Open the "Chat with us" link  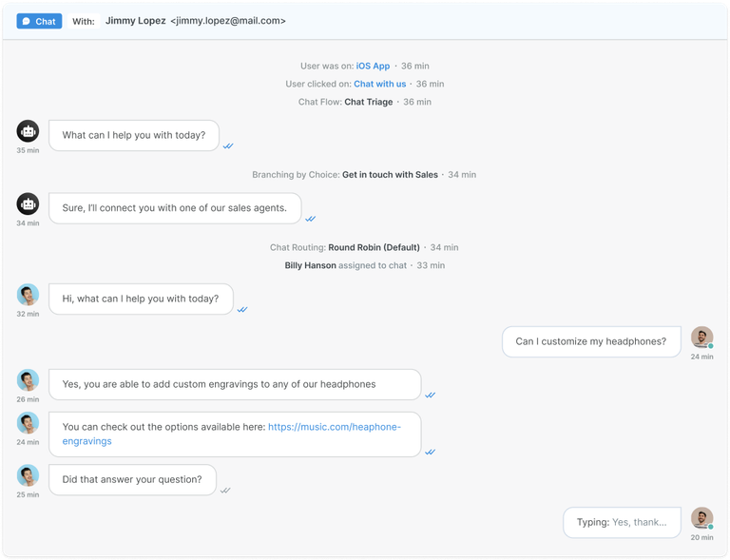(x=379, y=84)
